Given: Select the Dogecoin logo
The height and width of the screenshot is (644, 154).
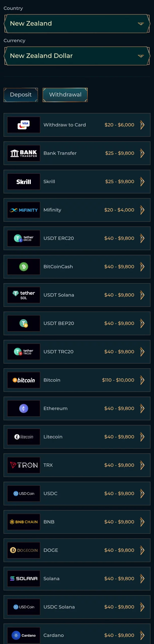Looking at the screenshot, I should coord(24,550).
